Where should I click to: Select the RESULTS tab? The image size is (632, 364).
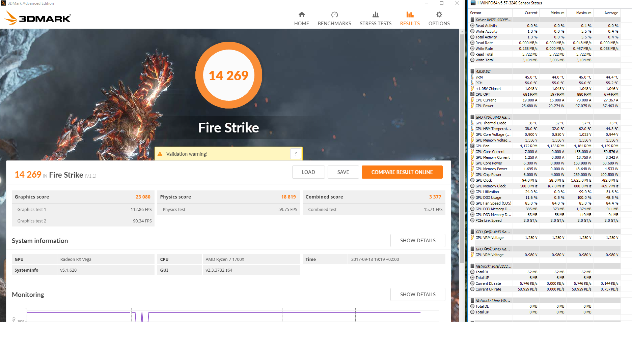pyautogui.click(x=410, y=19)
